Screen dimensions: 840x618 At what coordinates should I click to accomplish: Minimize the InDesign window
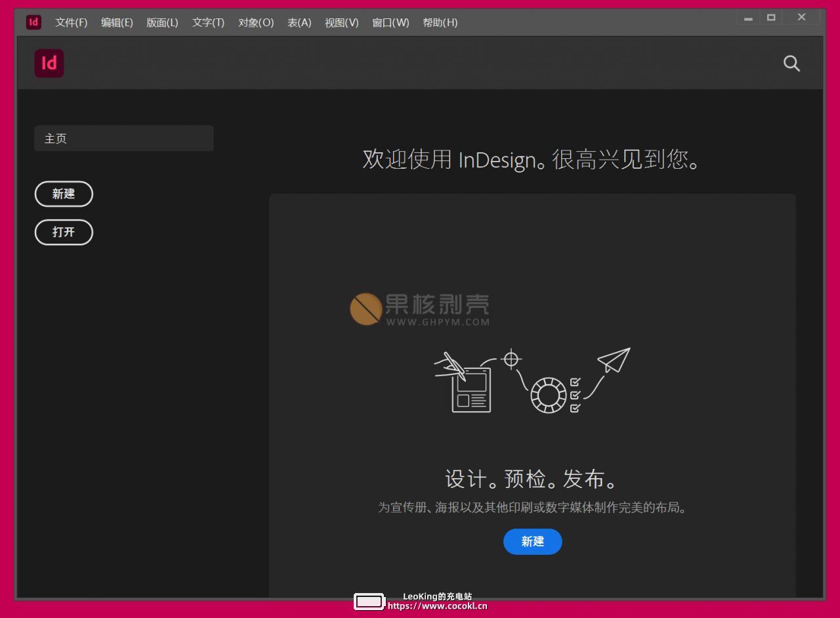(748, 18)
